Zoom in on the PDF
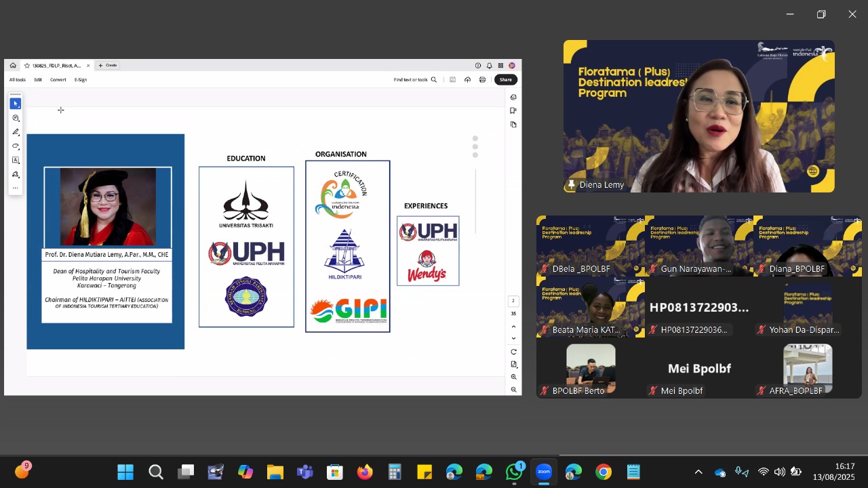868x488 pixels. 514,377
